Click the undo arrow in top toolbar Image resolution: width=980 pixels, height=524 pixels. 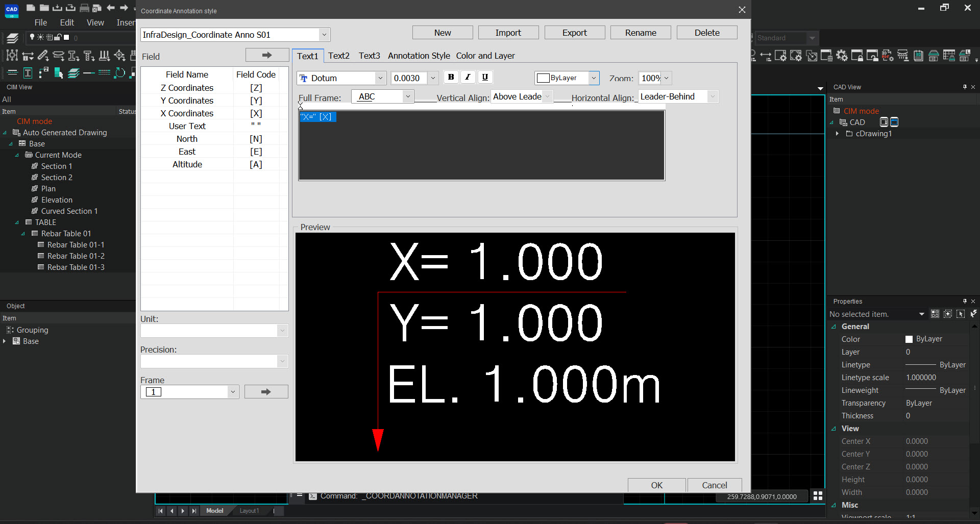tap(111, 8)
